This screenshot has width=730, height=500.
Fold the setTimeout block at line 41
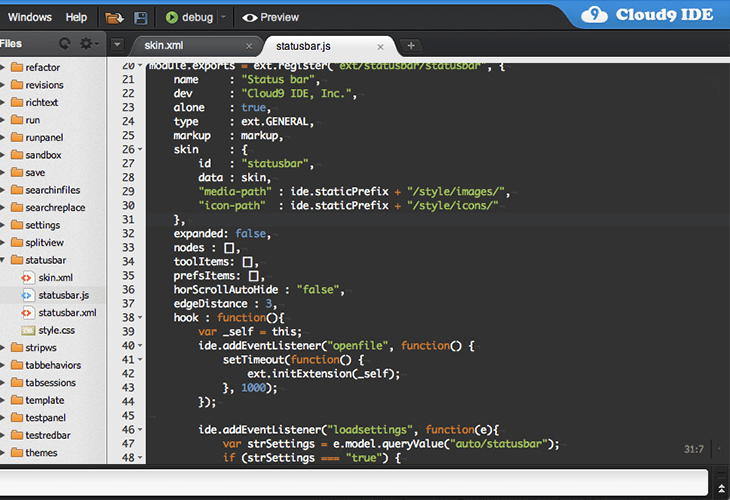pyautogui.click(x=140, y=359)
